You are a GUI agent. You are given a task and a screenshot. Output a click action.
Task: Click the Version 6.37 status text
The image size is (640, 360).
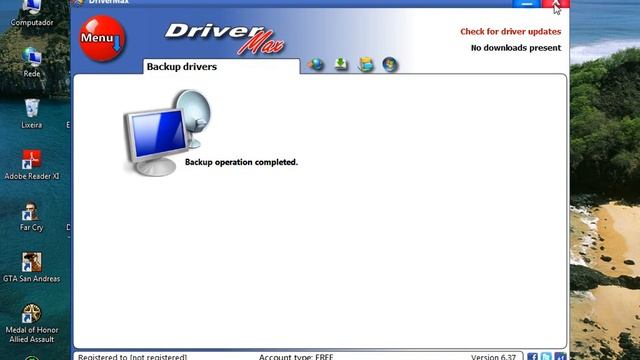pyautogui.click(x=493, y=357)
